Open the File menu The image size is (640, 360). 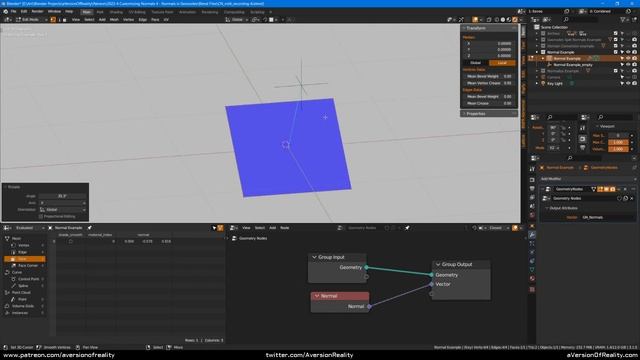(13, 11)
